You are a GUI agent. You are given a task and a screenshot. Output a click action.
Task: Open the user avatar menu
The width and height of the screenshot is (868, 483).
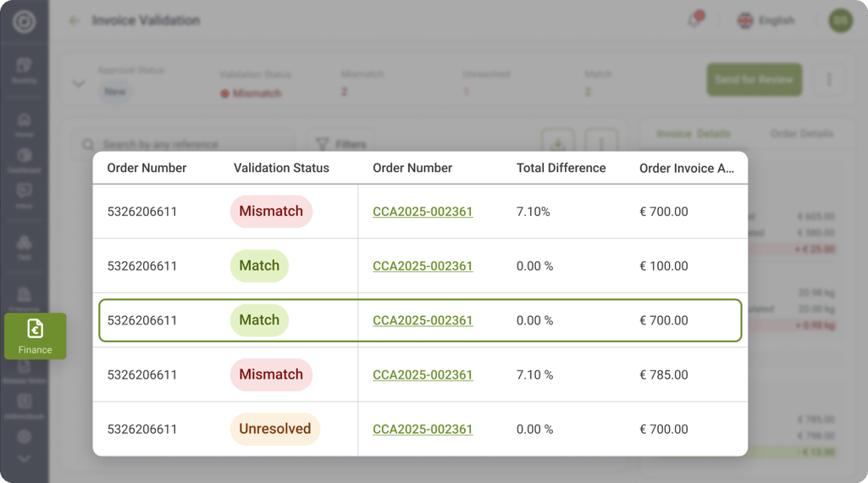tap(840, 21)
